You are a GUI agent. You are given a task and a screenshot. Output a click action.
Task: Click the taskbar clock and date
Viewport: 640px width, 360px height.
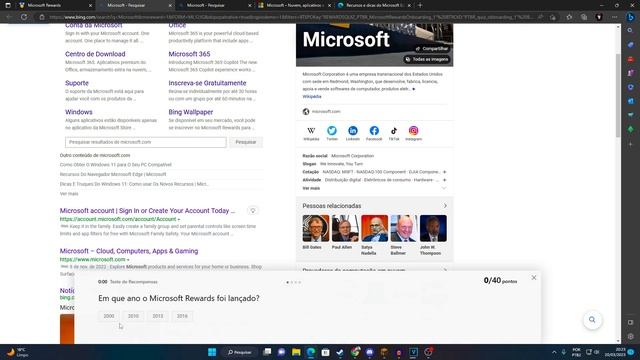coord(616,352)
